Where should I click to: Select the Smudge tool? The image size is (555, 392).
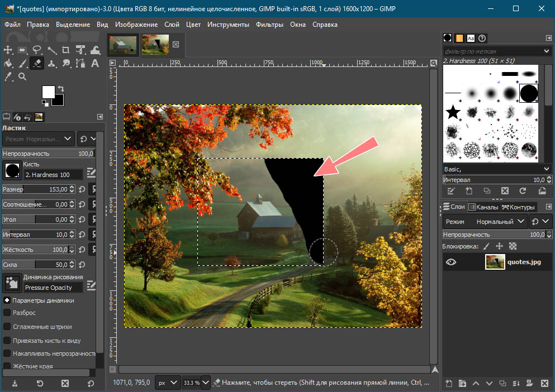tap(66, 63)
